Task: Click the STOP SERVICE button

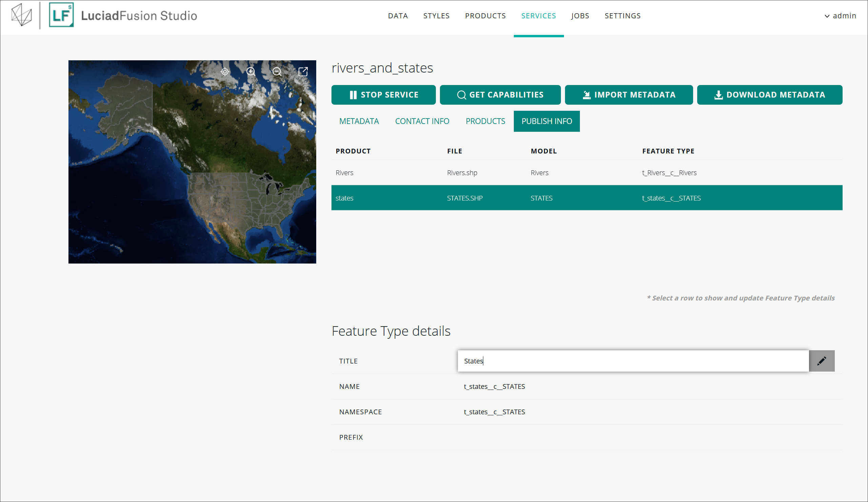Action: click(x=383, y=95)
